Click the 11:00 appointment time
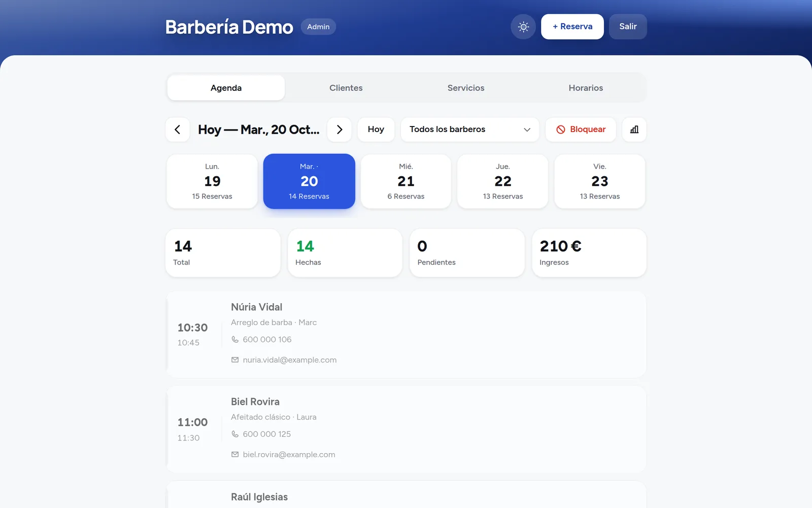 point(192,422)
